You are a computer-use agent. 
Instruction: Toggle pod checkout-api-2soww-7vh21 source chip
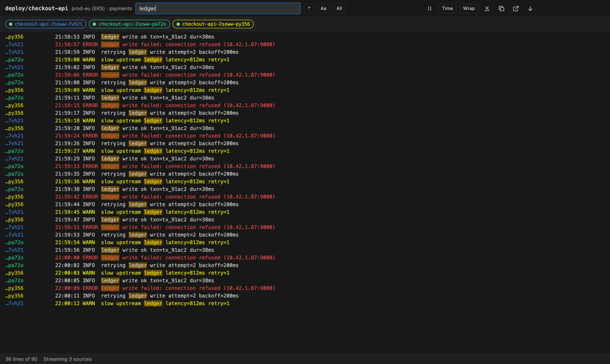(46, 24)
